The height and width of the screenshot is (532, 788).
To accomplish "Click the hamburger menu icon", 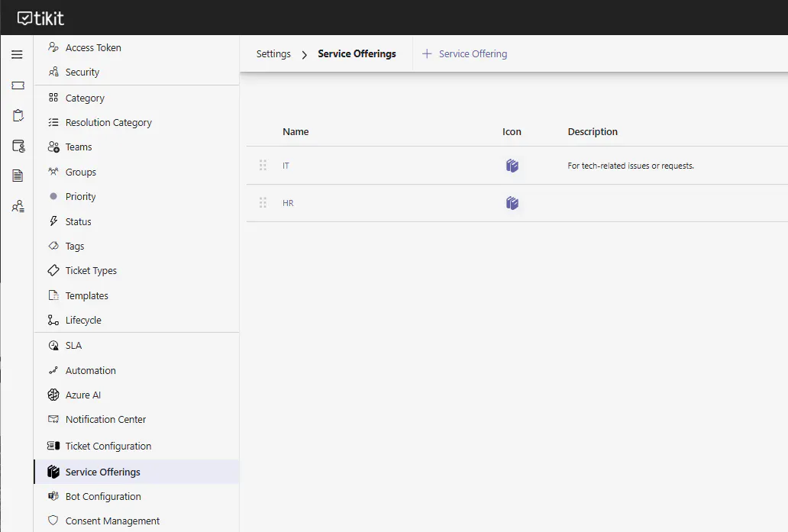I will coord(17,55).
